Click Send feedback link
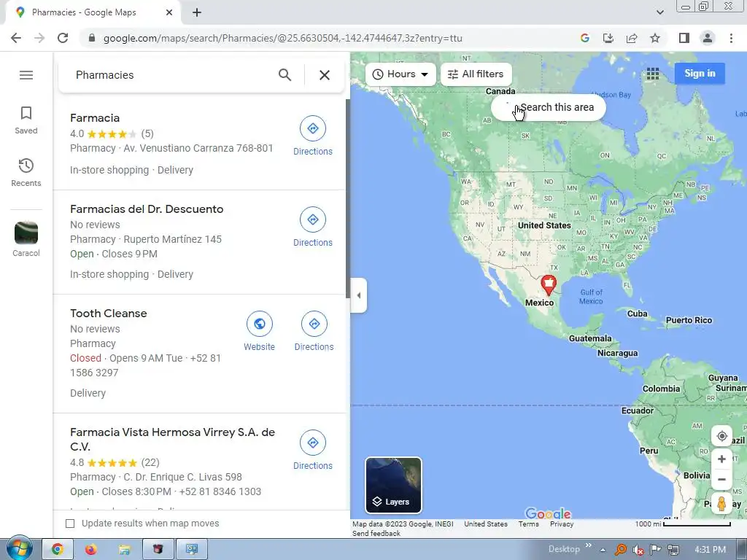 376,533
